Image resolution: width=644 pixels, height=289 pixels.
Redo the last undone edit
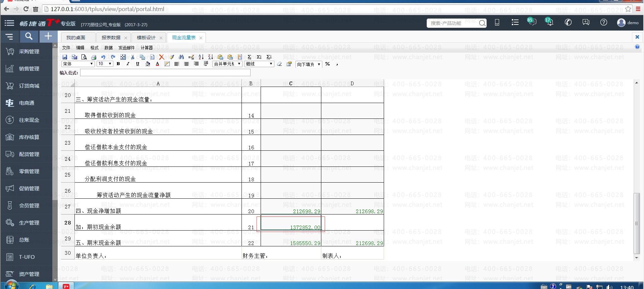113,57
